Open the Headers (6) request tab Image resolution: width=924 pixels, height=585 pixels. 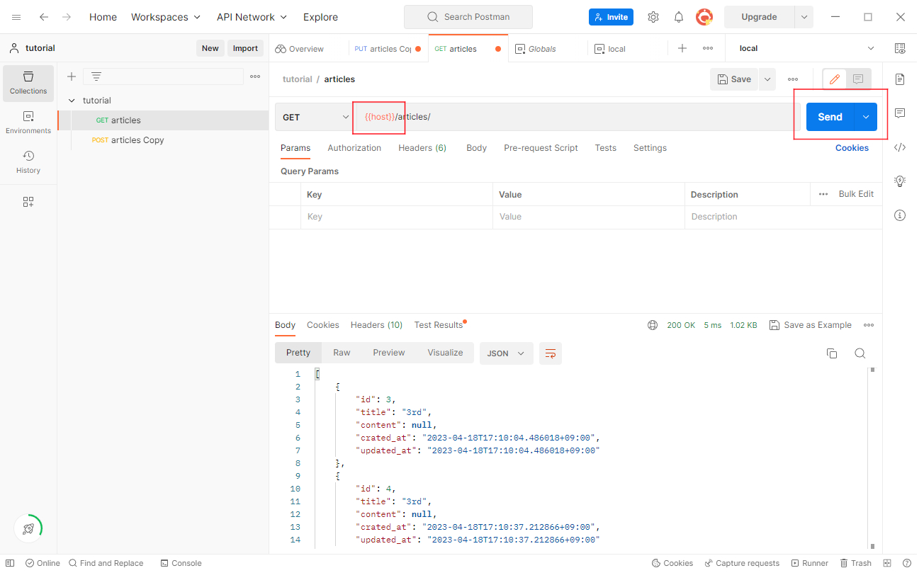click(422, 148)
